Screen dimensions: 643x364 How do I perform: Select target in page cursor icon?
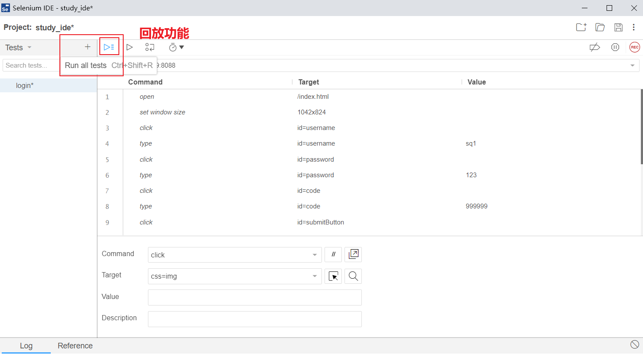pyautogui.click(x=333, y=276)
